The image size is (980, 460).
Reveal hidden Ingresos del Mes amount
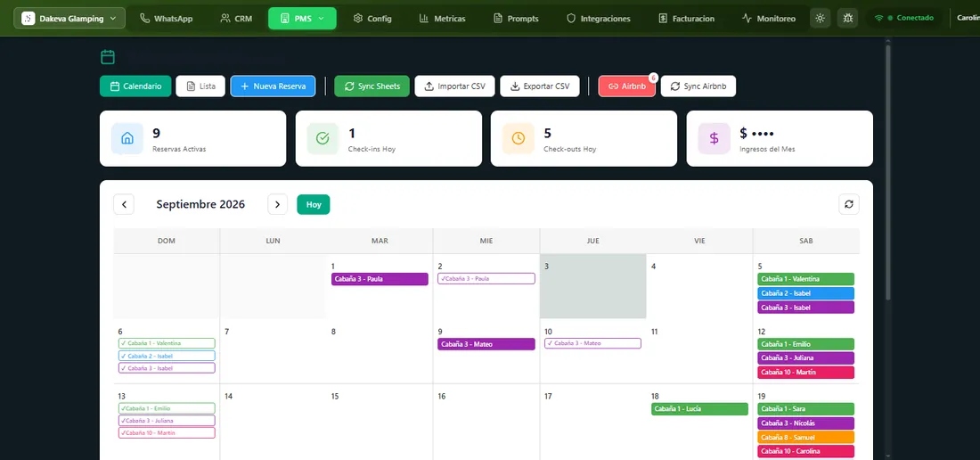click(757, 133)
